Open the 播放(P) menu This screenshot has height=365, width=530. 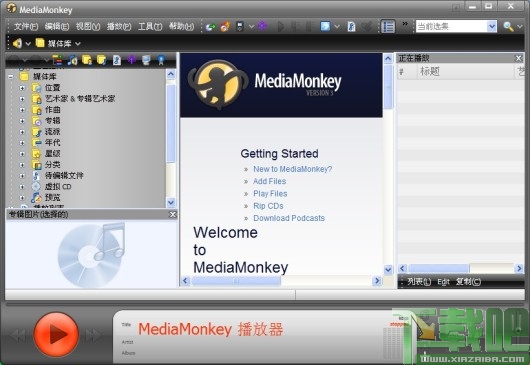[119, 26]
